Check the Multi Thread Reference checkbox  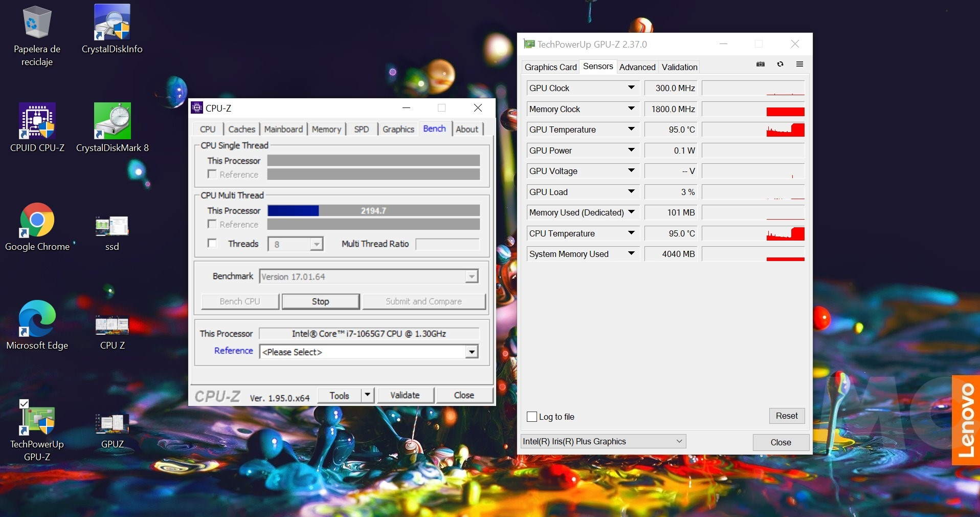pos(212,224)
